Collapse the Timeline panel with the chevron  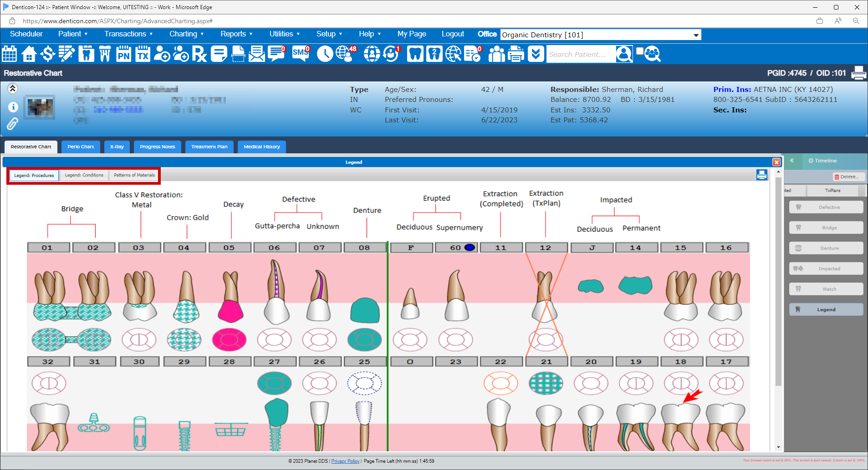coord(792,161)
